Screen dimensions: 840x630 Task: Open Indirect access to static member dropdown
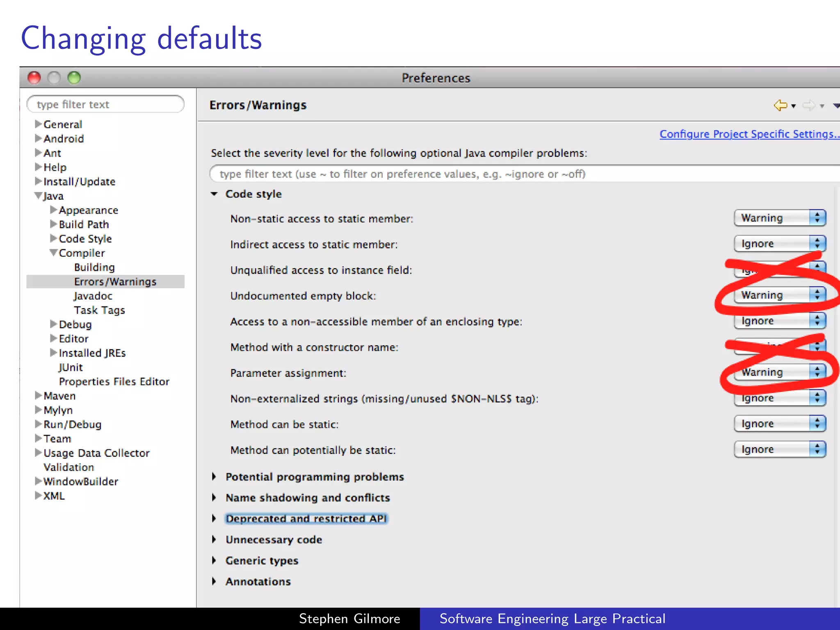[780, 244]
